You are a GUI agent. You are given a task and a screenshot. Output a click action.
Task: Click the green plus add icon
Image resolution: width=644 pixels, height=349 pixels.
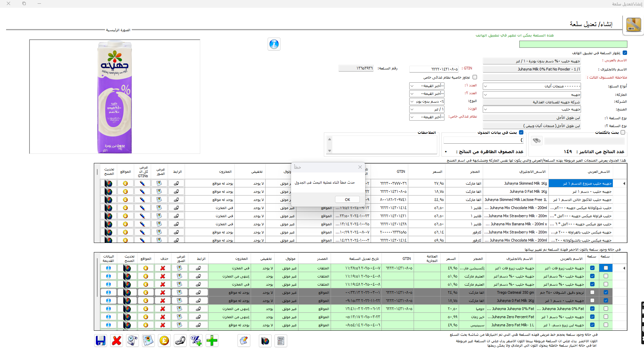pos(212,341)
